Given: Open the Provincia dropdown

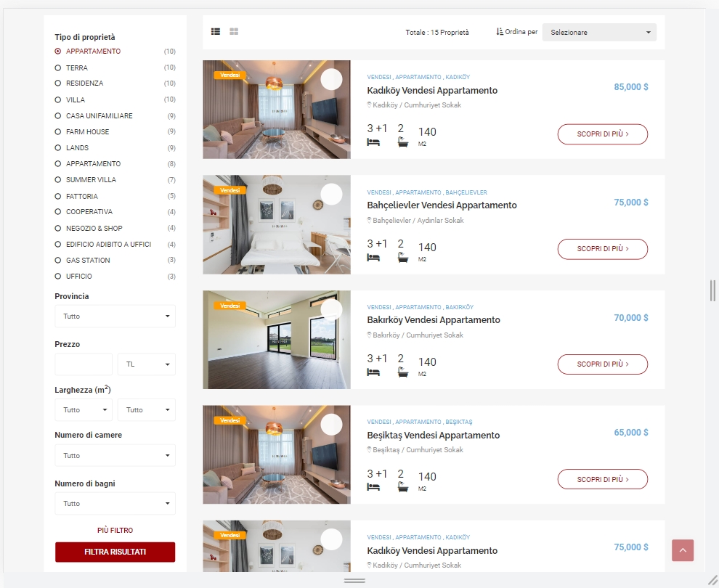Looking at the screenshot, I should [x=115, y=317].
